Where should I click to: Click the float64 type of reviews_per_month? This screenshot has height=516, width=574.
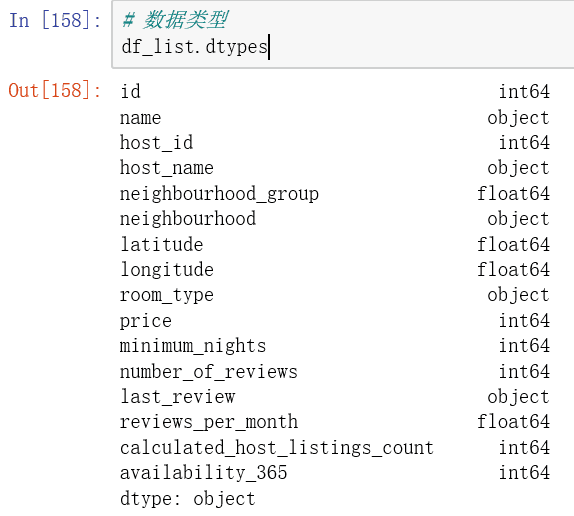[x=513, y=422]
